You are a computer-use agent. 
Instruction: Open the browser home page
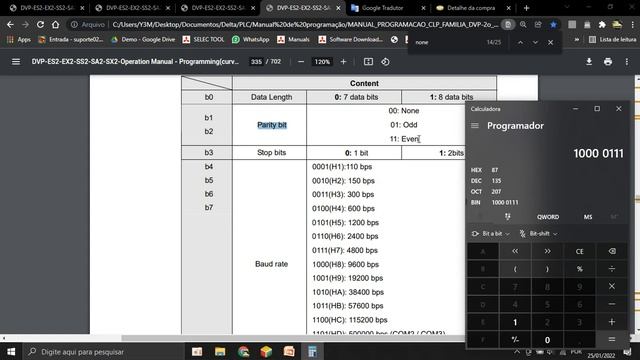pos(55,24)
